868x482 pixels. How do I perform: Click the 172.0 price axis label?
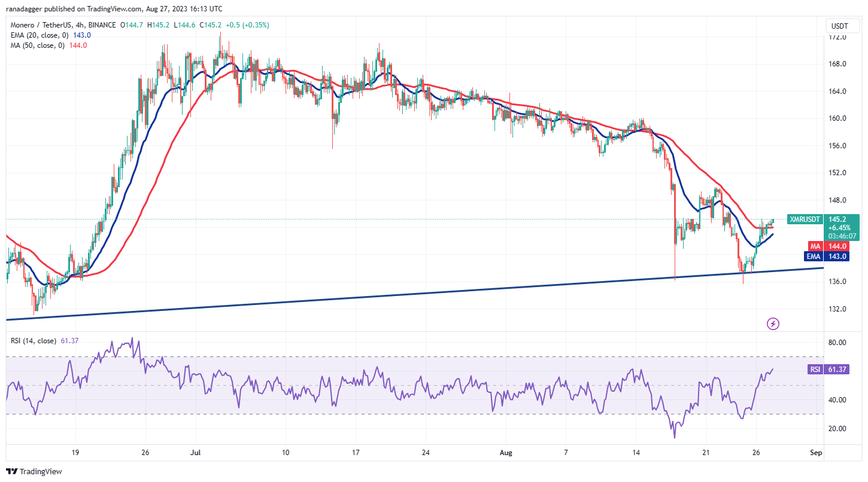click(x=836, y=37)
